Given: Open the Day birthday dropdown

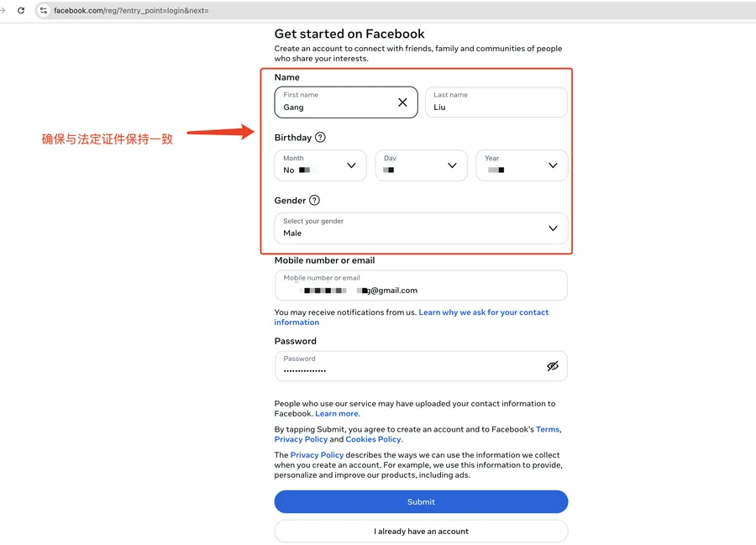Looking at the screenshot, I should coord(422,165).
